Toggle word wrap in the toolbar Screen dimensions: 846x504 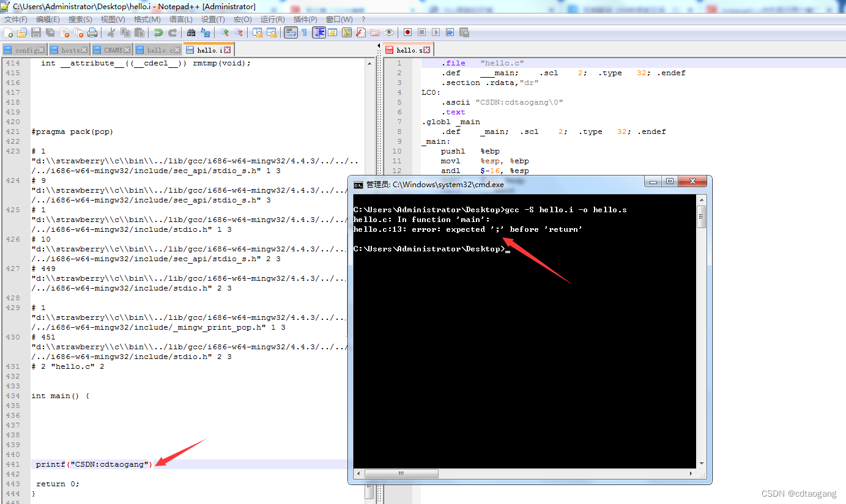click(x=291, y=32)
